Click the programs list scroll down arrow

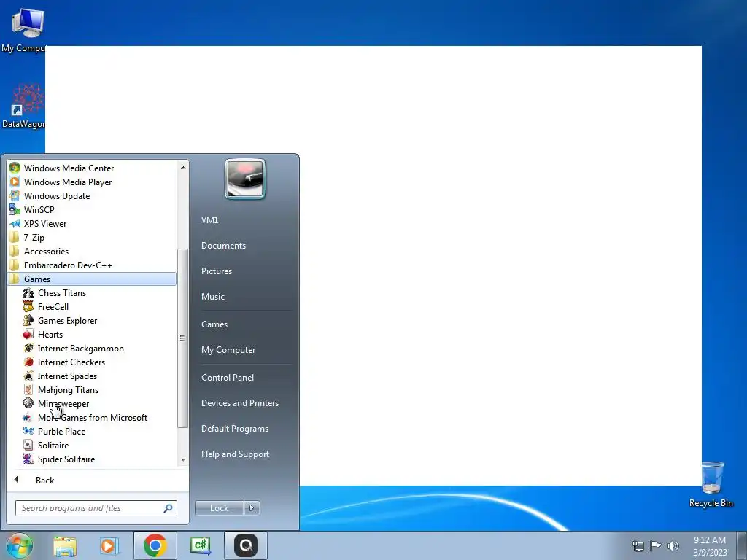[x=183, y=460]
